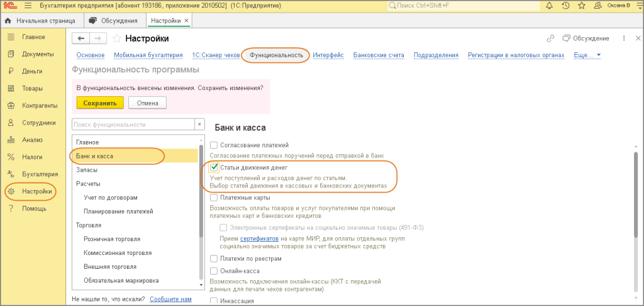Clear functionality search with x button
This screenshot has height=306, width=644.
[x=199, y=125]
